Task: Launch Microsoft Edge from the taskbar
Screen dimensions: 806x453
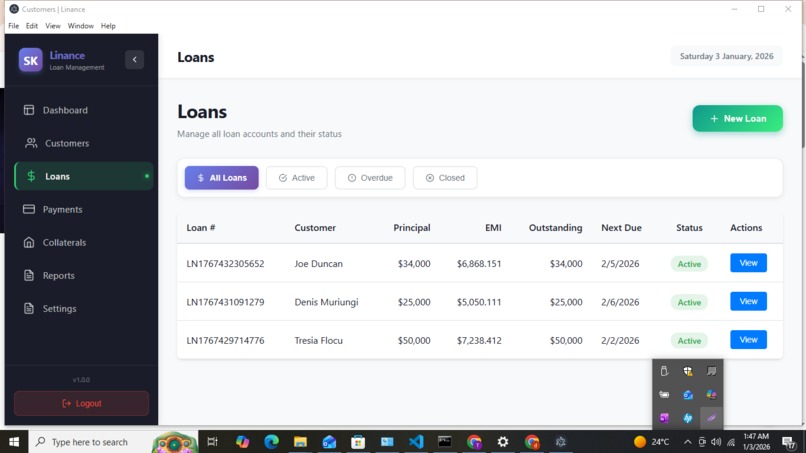Action: pos(271,442)
